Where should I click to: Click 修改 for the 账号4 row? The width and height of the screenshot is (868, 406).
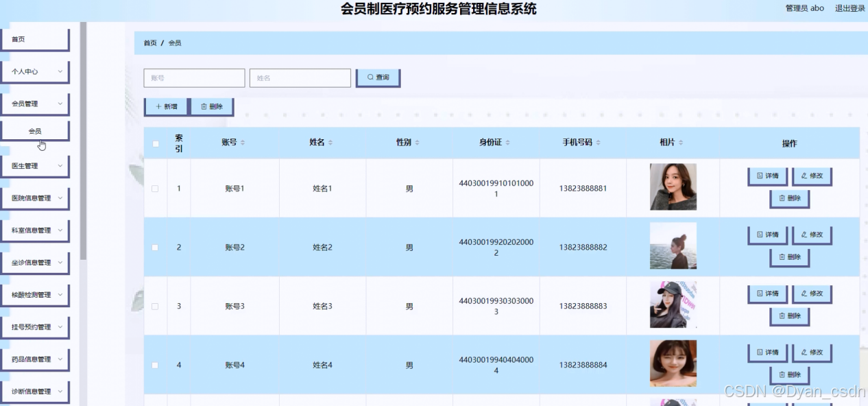[x=812, y=353]
